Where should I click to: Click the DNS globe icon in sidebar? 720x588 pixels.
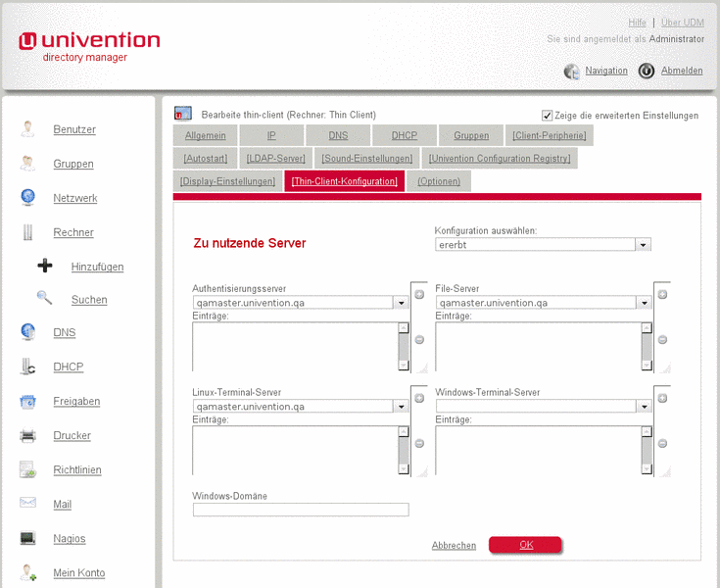pyautogui.click(x=28, y=331)
